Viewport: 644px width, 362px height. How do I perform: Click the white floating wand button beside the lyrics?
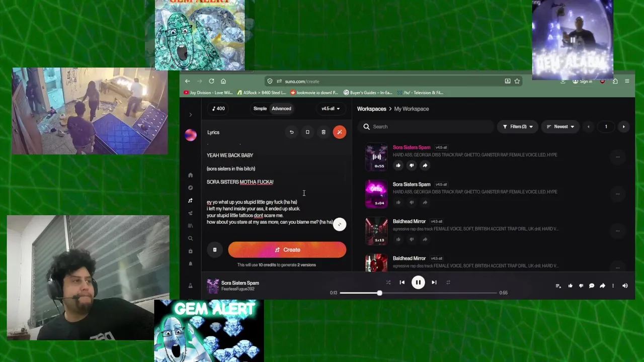(340, 224)
